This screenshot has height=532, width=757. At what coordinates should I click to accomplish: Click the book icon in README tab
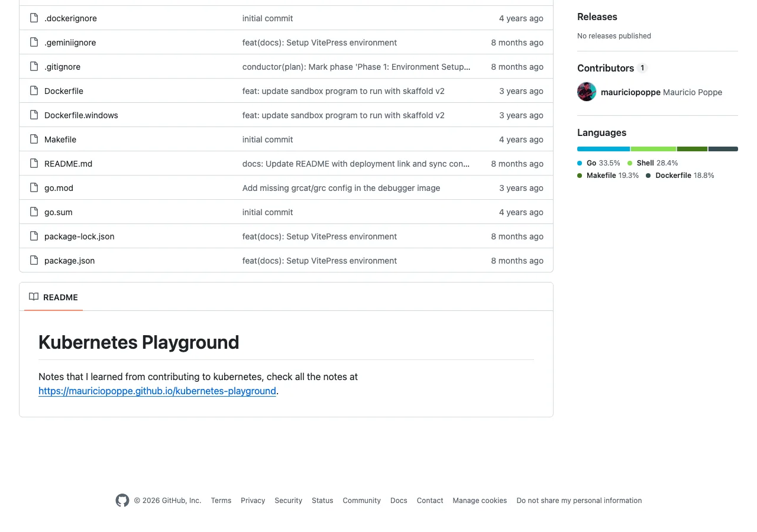34,297
